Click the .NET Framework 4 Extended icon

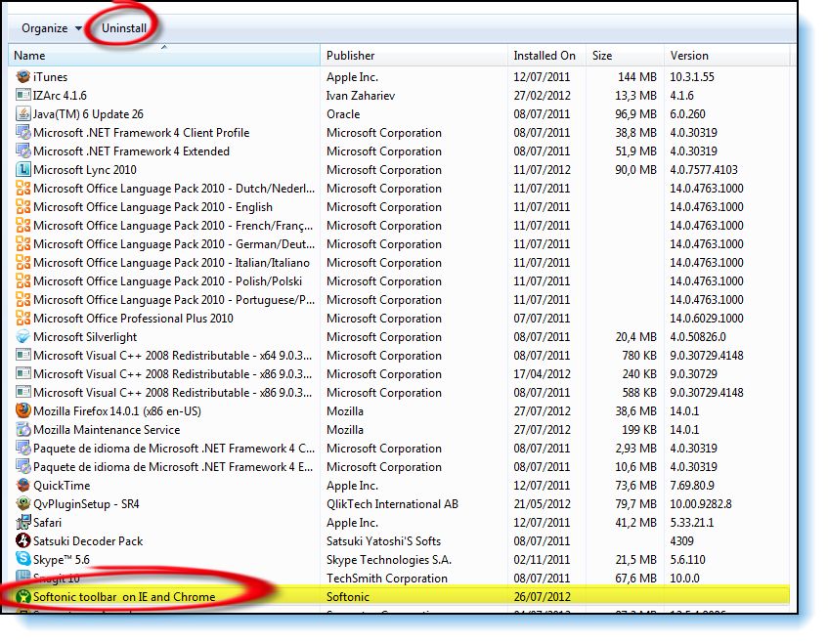[x=23, y=150]
